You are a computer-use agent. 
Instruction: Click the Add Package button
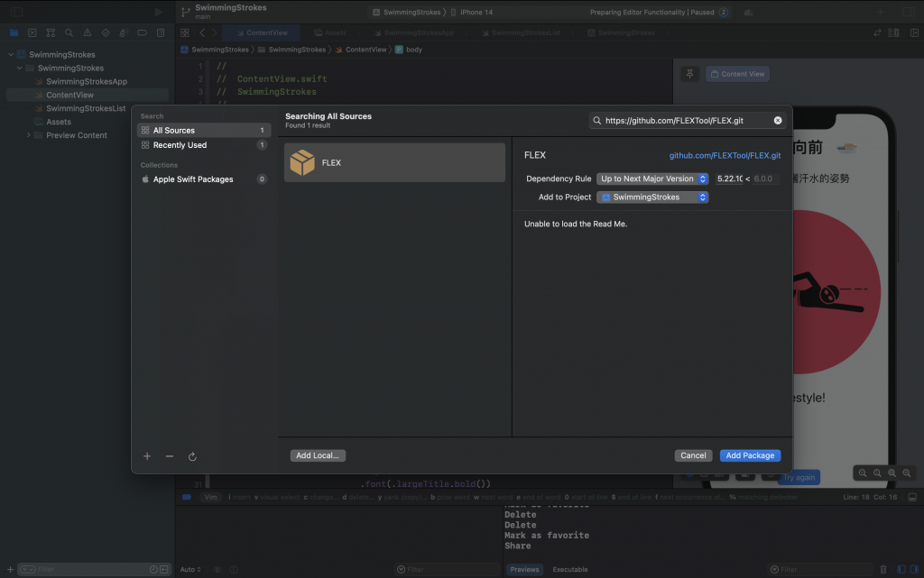(x=750, y=455)
